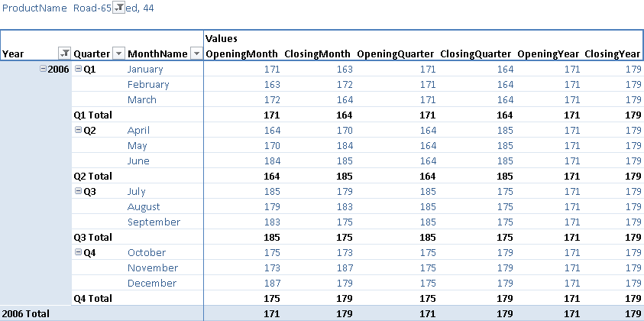
Task: Click the Q1 Total row label
Action: click(92, 115)
